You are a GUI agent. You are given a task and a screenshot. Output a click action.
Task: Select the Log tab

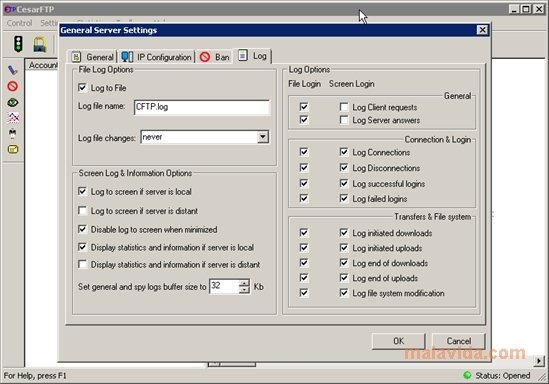point(252,56)
